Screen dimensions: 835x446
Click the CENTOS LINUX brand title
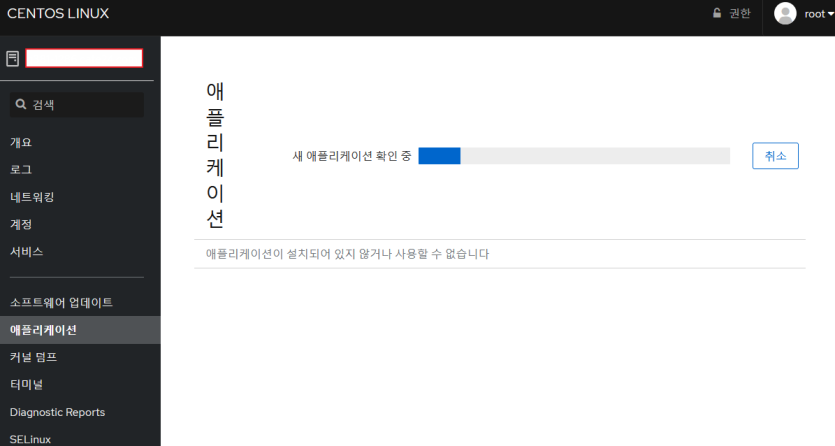tap(58, 13)
